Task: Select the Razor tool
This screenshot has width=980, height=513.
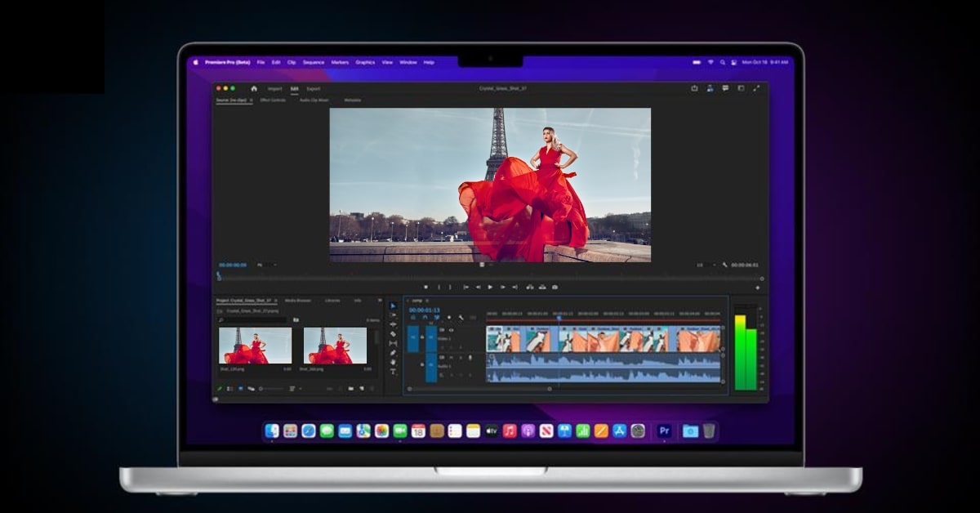Action: coord(393,334)
